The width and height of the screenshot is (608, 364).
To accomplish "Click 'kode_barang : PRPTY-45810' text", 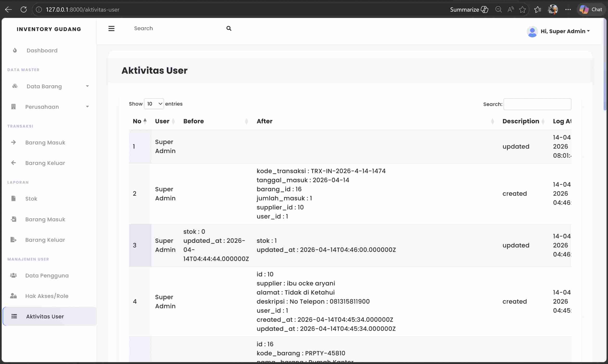I will tap(301, 353).
